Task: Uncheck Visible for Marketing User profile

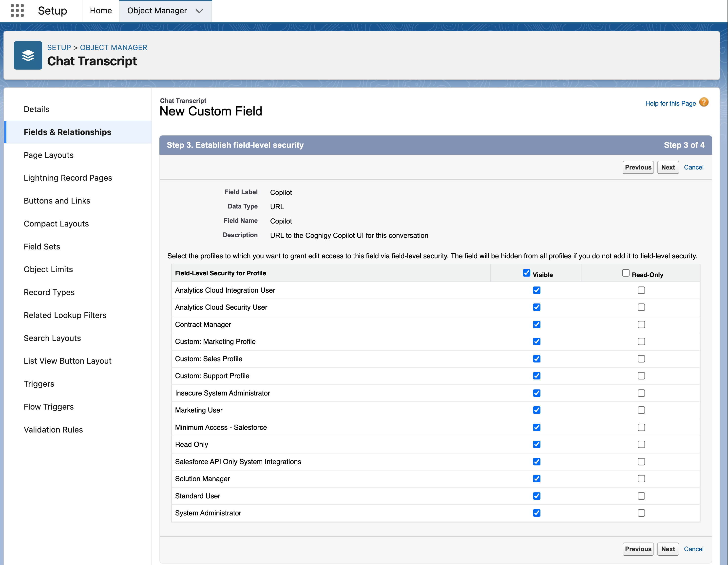Action: [536, 410]
